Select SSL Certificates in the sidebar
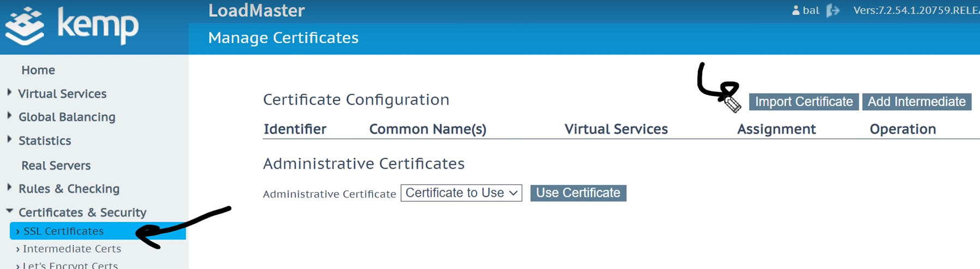The width and height of the screenshot is (980, 269). 63,231
